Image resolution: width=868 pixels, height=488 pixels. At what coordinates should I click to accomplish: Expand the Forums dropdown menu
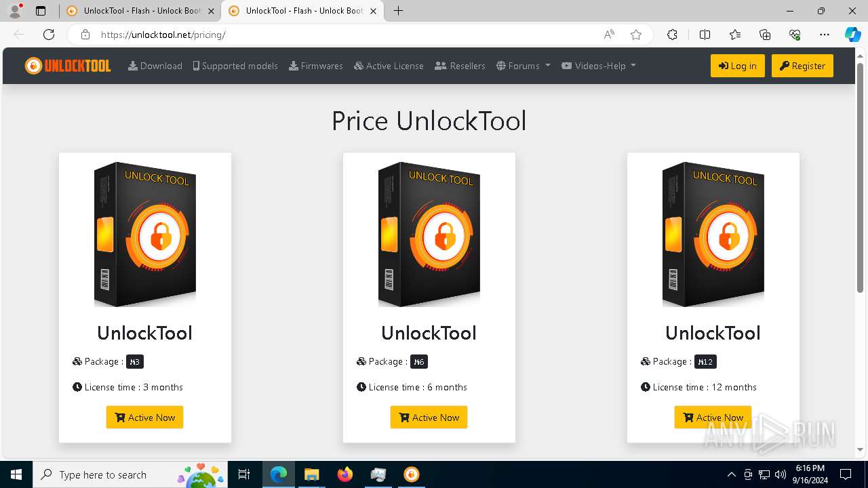pyautogui.click(x=524, y=66)
